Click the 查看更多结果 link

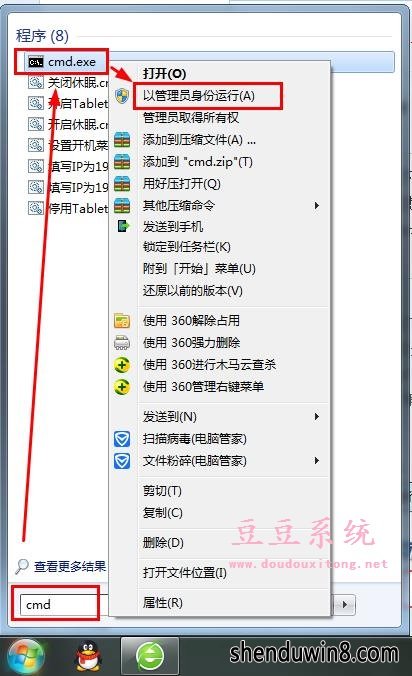tap(70, 566)
